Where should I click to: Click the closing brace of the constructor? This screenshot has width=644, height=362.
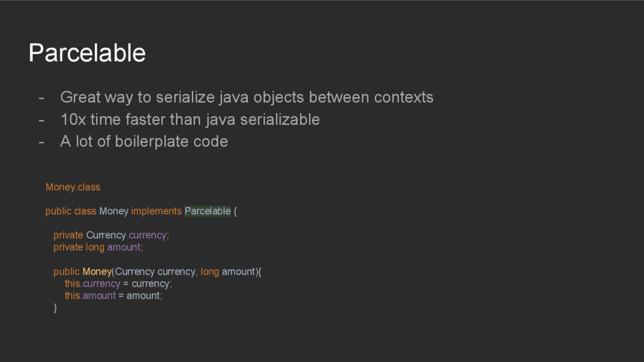click(55, 308)
